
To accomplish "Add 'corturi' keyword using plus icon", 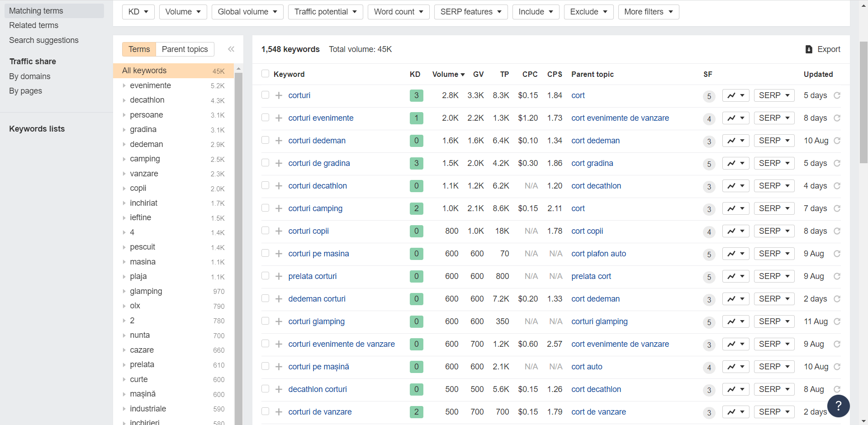I will (279, 95).
